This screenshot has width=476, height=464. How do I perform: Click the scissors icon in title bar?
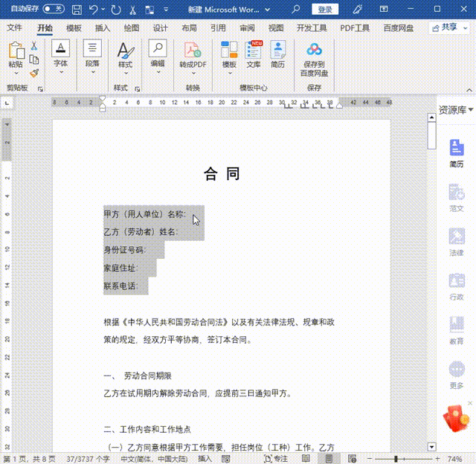[x=132, y=10]
